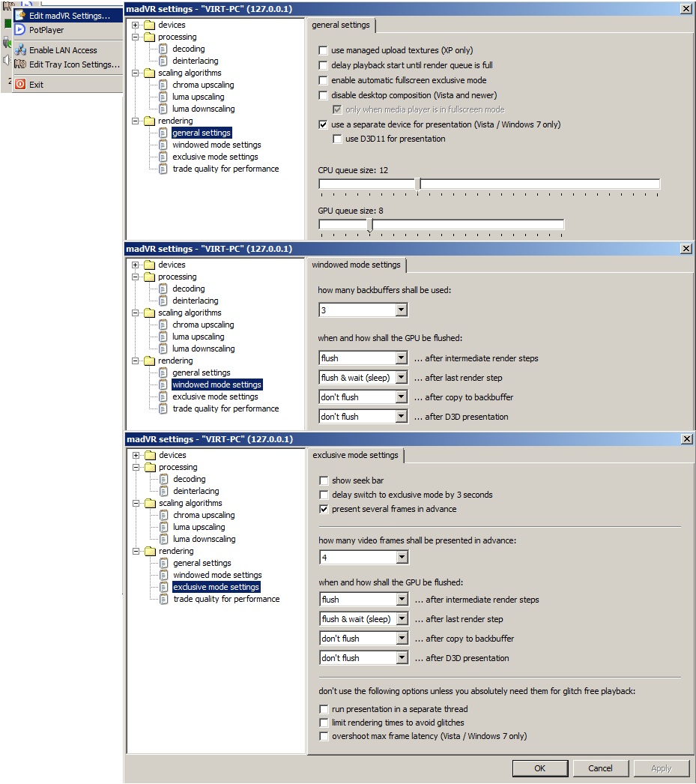This screenshot has width=696, height=784.
Task: Click general settings page icon in middle window
Action: [x=163, y=373]
